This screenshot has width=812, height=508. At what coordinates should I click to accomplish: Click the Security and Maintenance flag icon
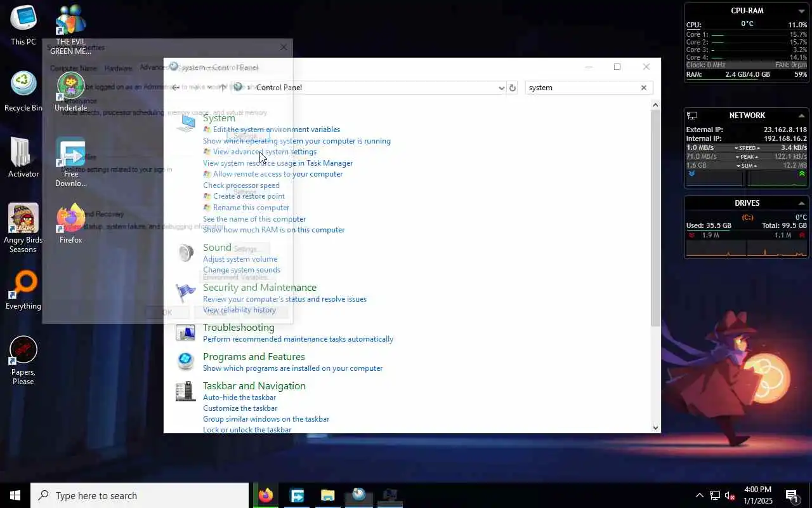186,293
